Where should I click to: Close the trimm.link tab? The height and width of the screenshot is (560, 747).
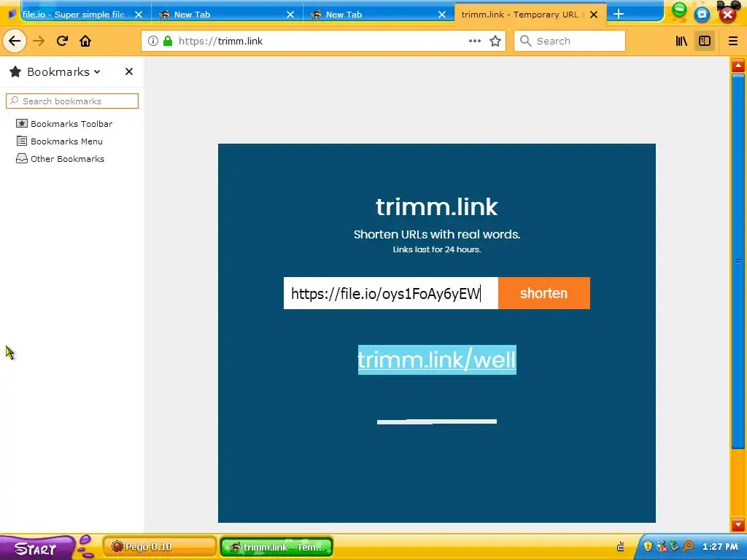tap(594, 15)
